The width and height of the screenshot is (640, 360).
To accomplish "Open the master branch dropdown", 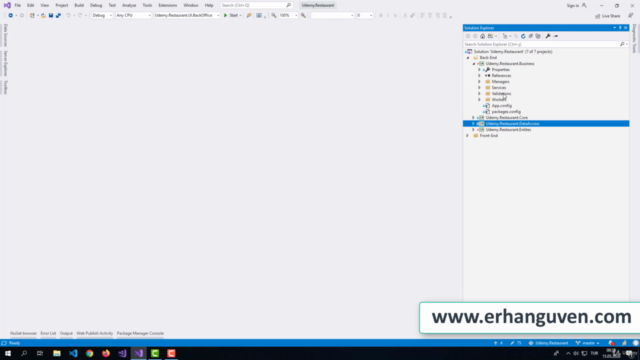I will [587, 343].
